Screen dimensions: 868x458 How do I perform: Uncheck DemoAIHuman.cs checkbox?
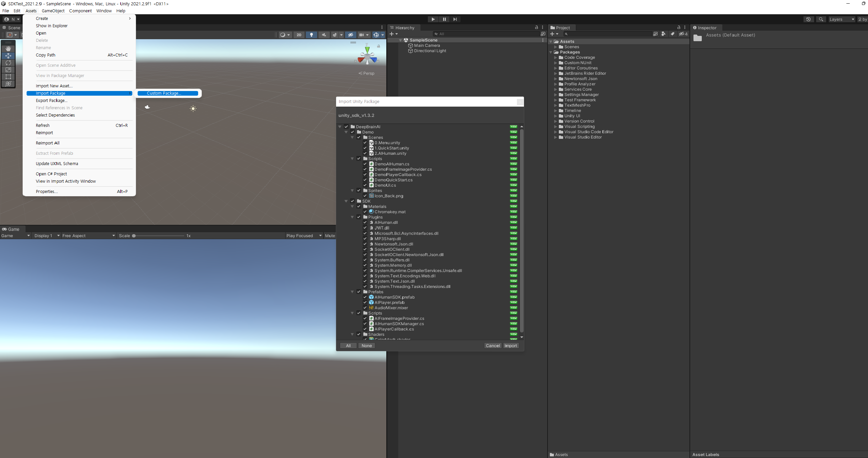pos(365,164)
